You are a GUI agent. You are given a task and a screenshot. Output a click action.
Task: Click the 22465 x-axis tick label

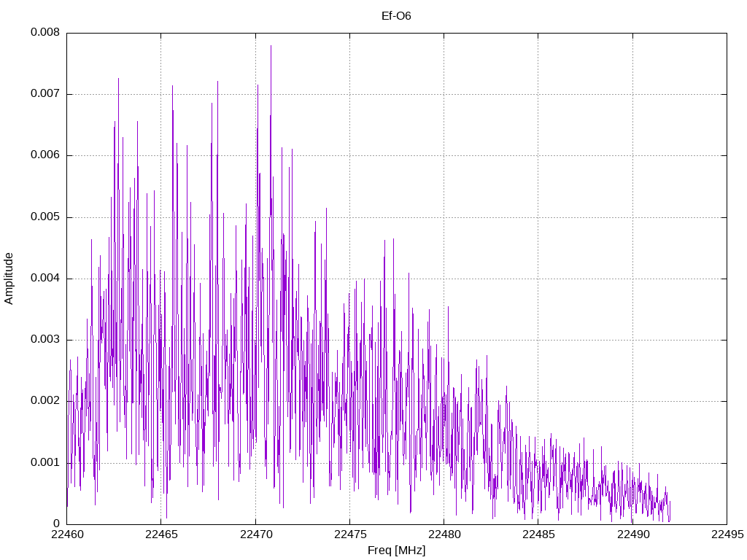pyautogui.click(x=161, y=534)
